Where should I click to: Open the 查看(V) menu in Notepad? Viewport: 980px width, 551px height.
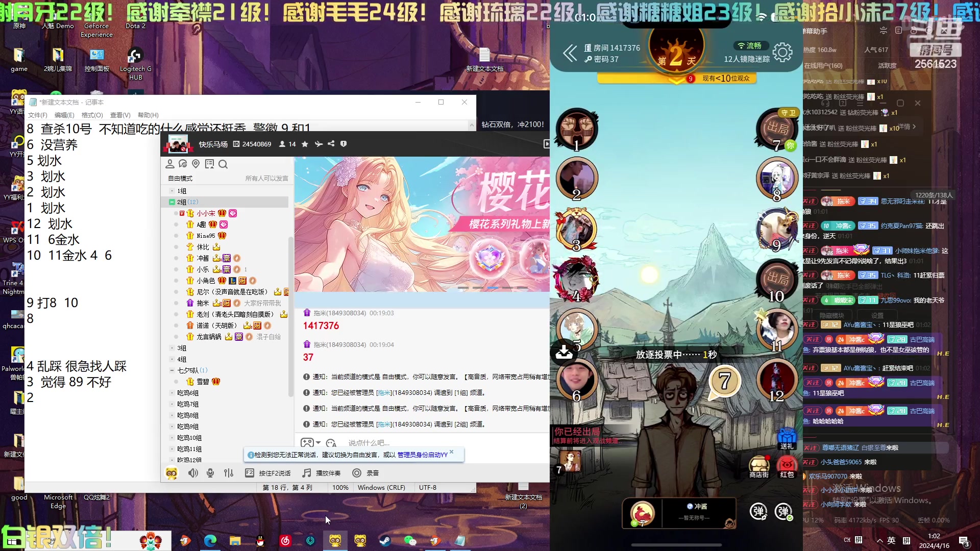(120, 115)
